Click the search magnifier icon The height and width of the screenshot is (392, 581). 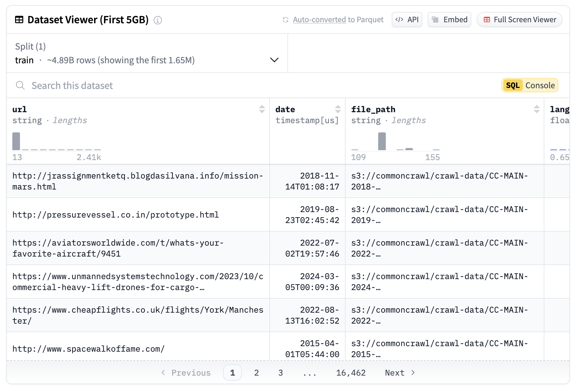21,85
